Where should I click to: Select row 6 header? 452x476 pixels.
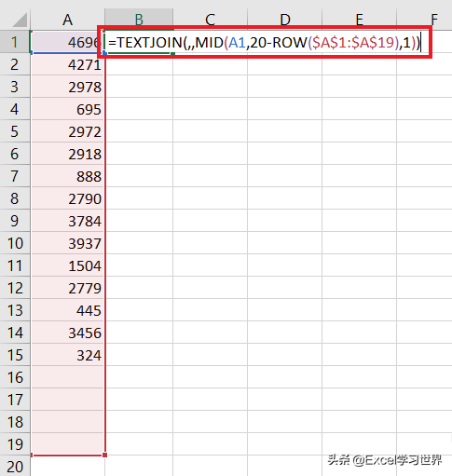point(15,154)
